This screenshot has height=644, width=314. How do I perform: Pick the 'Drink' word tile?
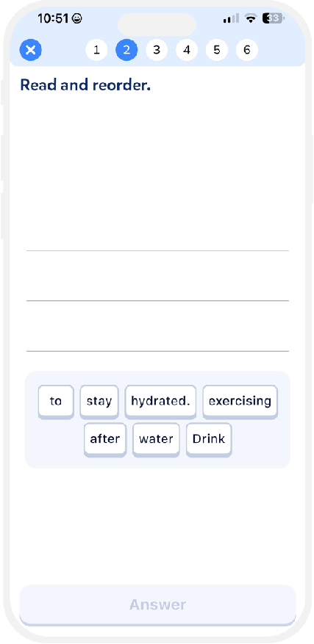click(209, 439)
